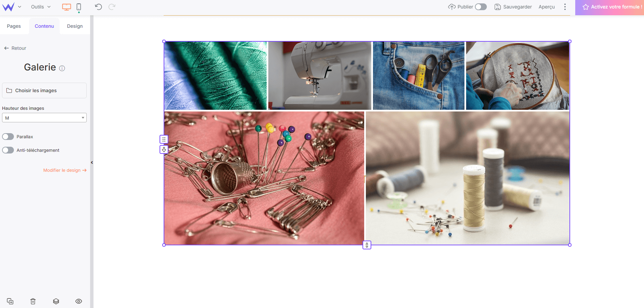
Task: Switch to mobile view mode
Action: pos(79,7)
